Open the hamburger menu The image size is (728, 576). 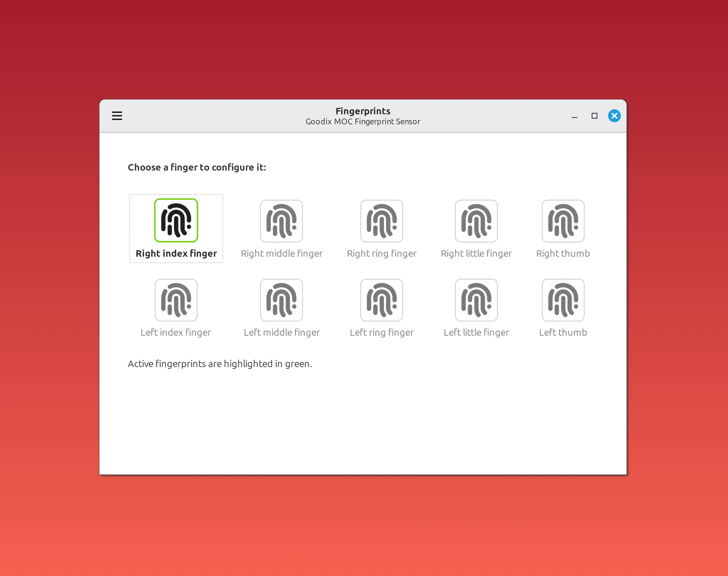click(117, 116)
